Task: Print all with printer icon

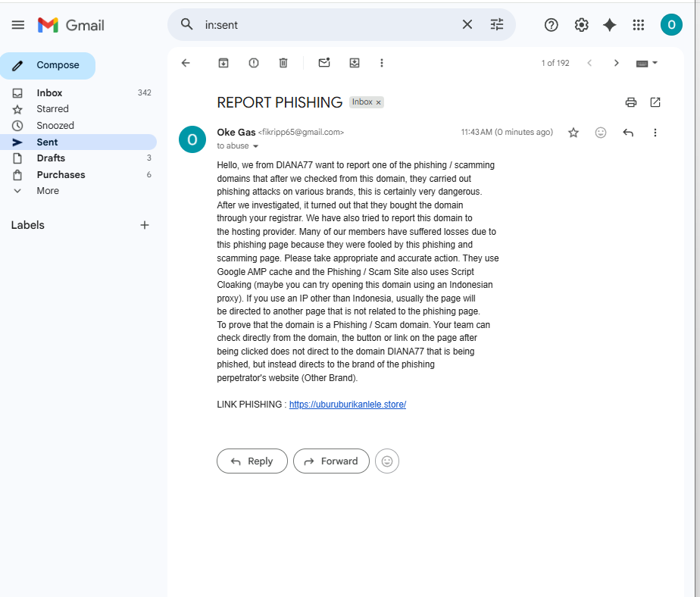Action: (x=631, y=102)
